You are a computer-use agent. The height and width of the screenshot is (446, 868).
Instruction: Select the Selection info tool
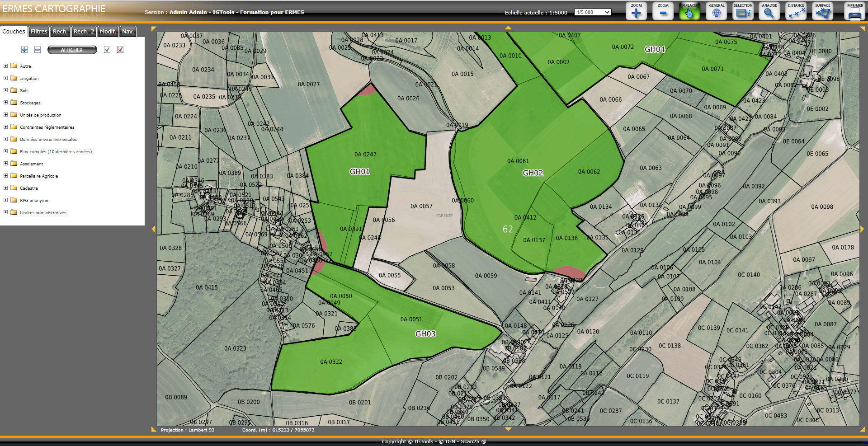[743, 12]
